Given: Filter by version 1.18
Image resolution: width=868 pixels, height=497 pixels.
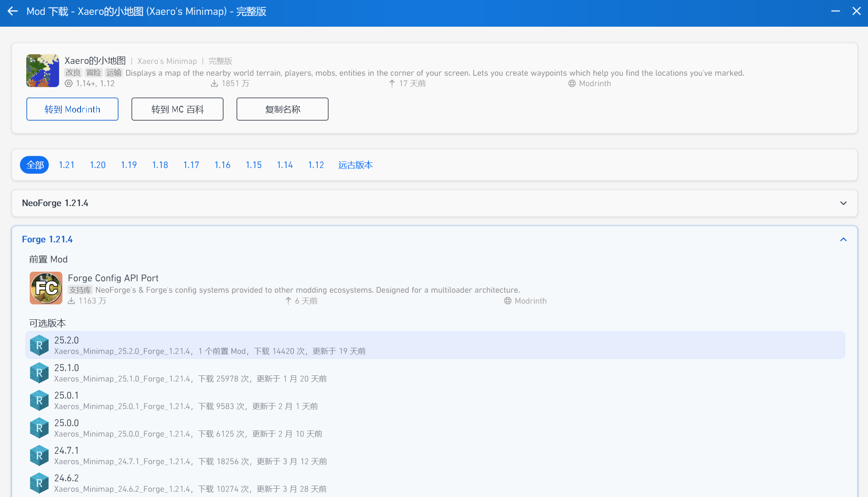Looking at the screenshot, I should [x=160, y=165].
